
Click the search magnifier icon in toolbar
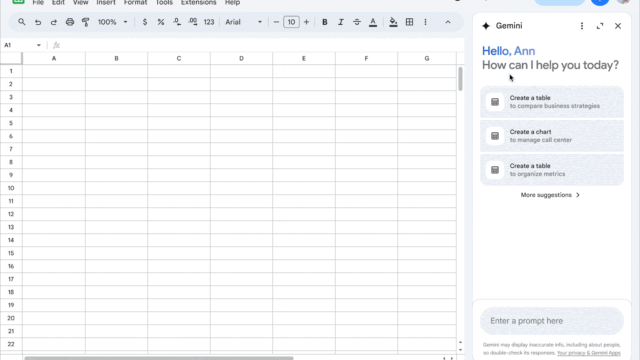(22, 22)
